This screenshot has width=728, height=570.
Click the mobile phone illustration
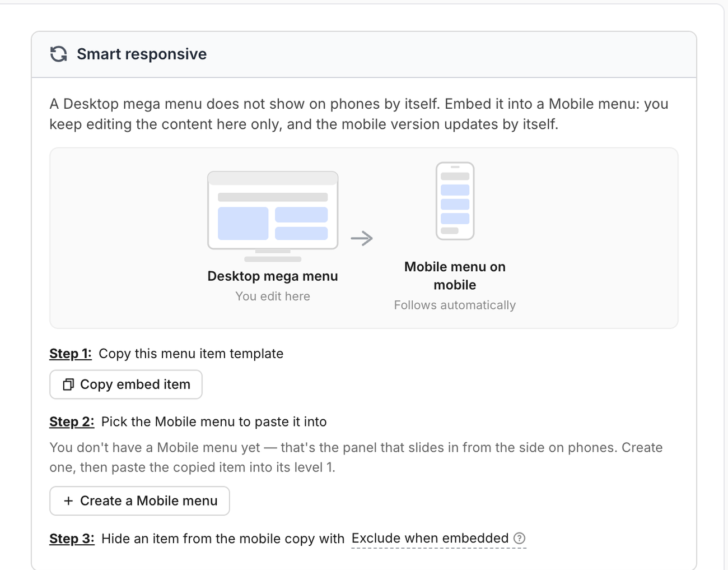[x=455, y=201]
